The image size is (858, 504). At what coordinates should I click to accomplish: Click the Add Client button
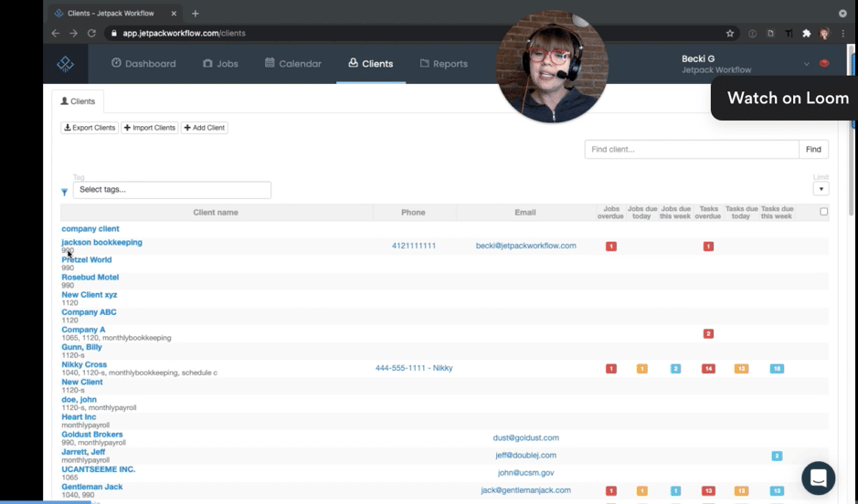[x=204, y=127]
